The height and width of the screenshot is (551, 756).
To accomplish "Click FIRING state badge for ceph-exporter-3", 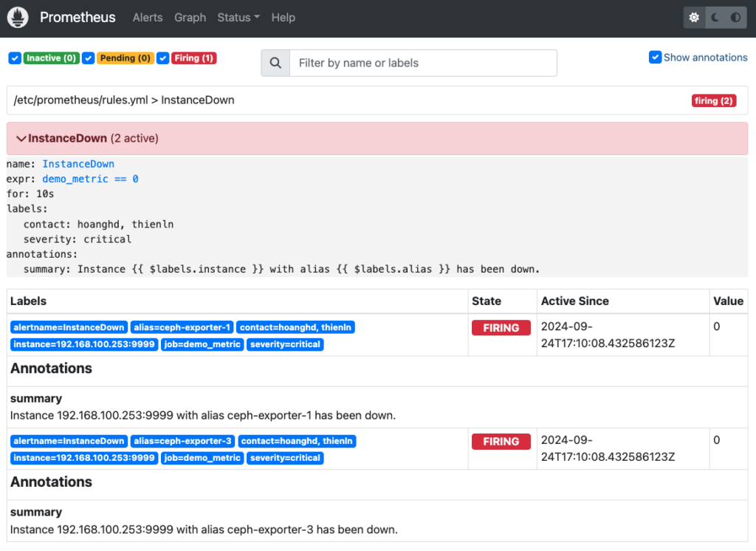I will [x=501, y=442].
